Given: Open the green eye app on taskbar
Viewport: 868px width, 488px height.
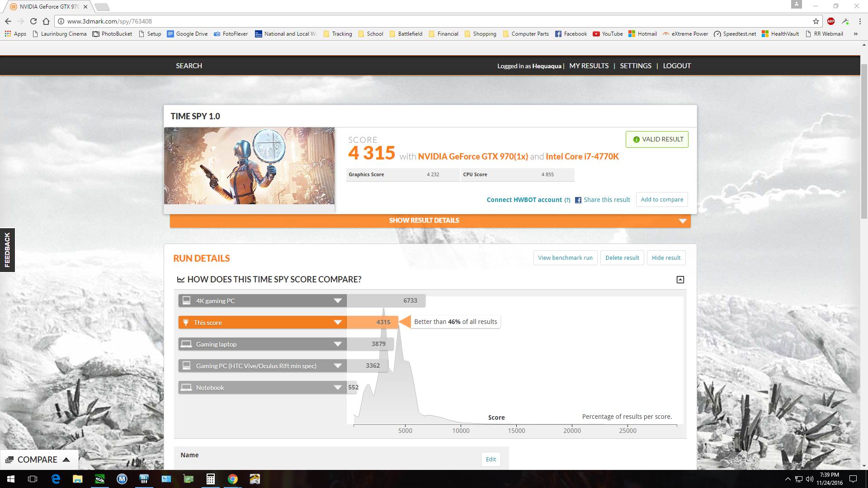Looking at the screenshot, I should pyautogui.click(x=100, y=479).
